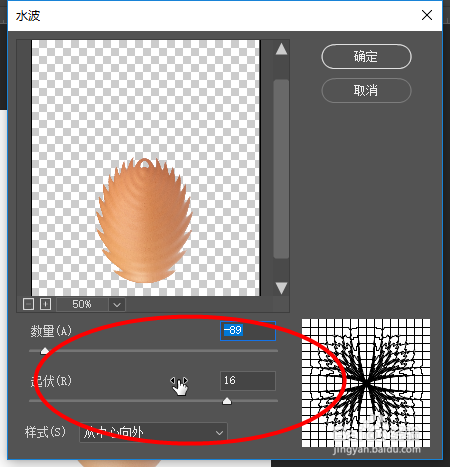
Task: Open the 50% zoom level dropdown
Action: pyautogui.click(x=117, y=305)
